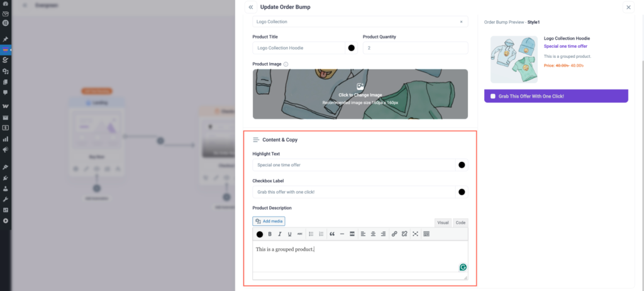
Task: Open Pages in WordPress sidebar
Action: pos(6,82)
